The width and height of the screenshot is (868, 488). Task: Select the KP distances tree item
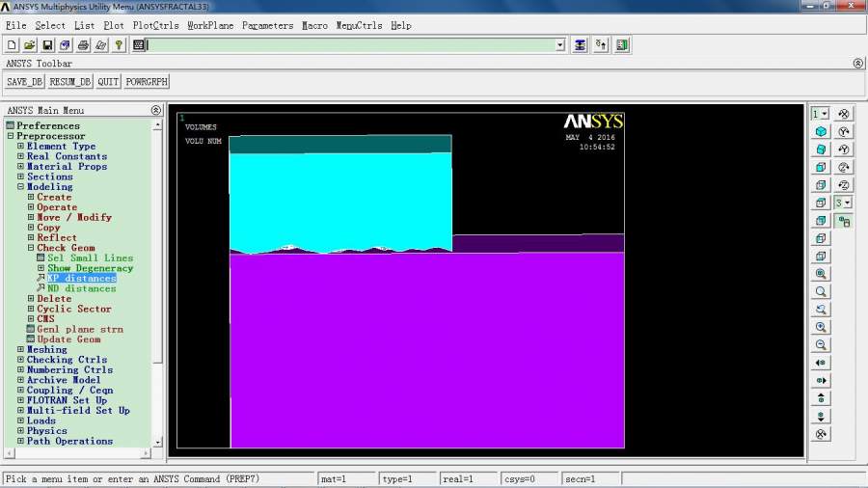tap(81, 279)
